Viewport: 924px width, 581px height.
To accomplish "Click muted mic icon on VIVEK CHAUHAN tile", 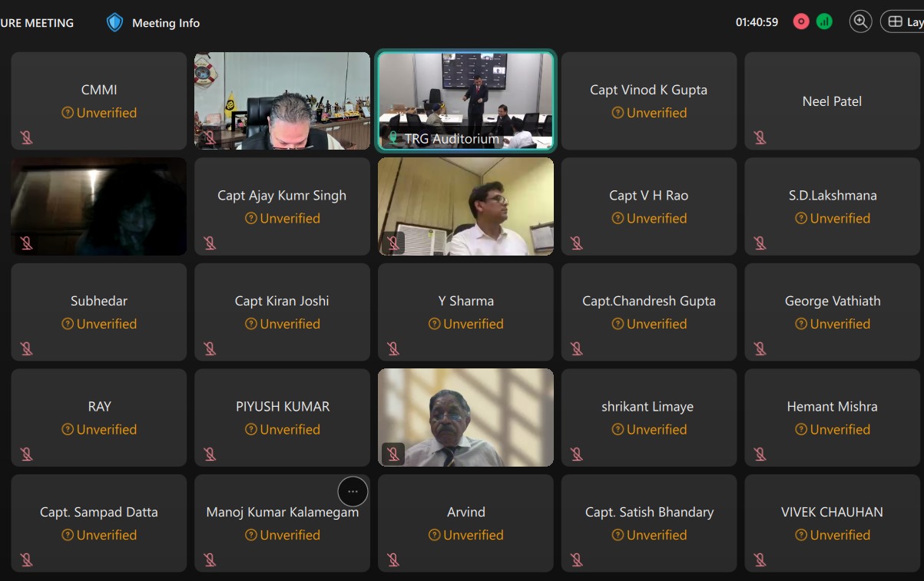I will click(760, 560).
